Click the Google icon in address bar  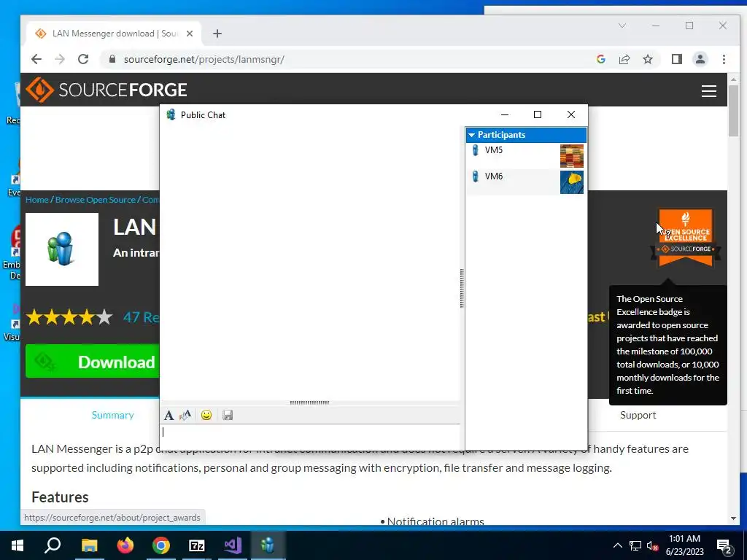coord(601,59)
